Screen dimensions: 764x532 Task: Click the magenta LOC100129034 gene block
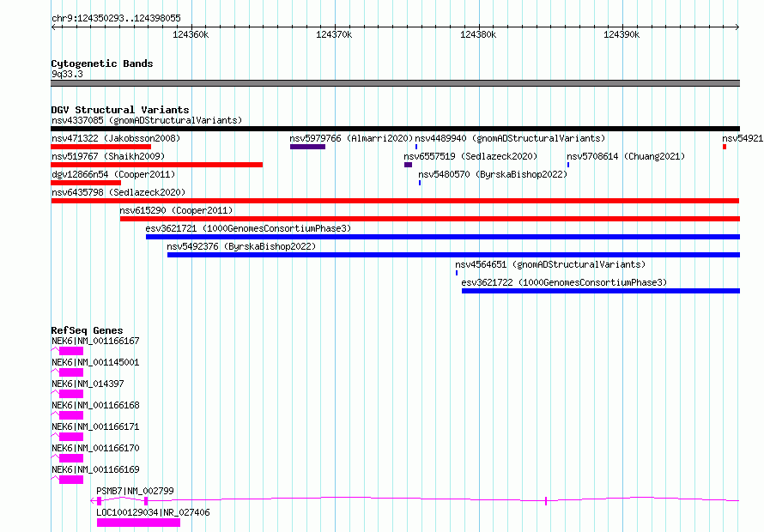point(138,523)
